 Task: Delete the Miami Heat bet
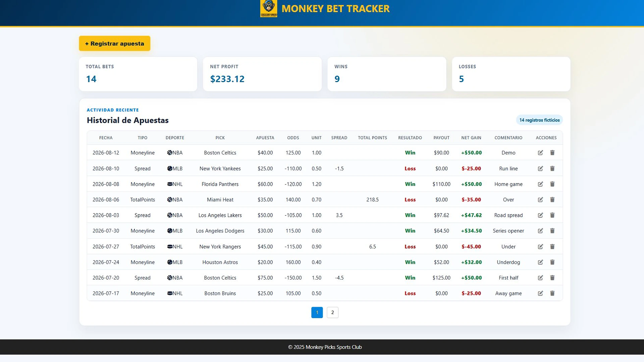552,200
